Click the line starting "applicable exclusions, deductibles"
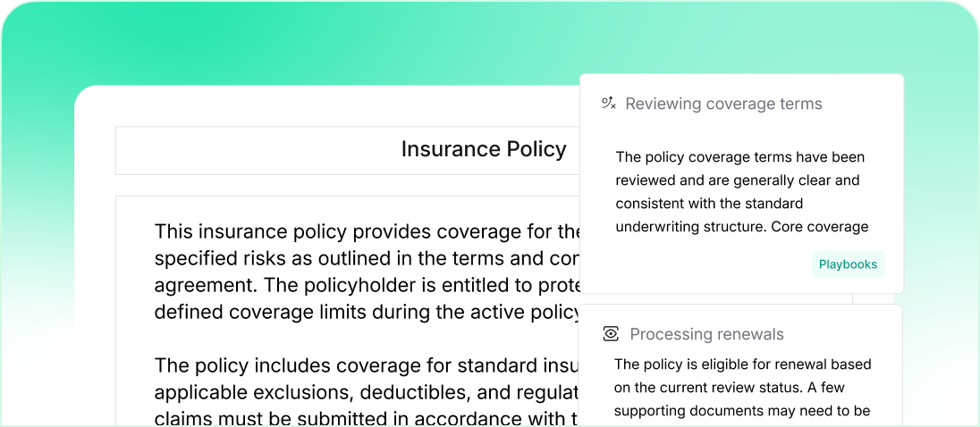Screen dimensions: 980x427 pyautogui.click(x=367, y=391)
